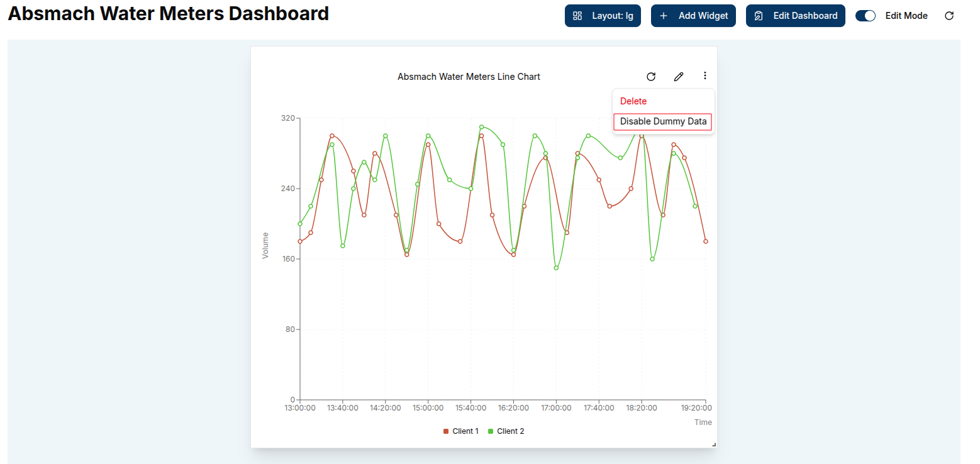Click the grid icon in the Layout button
The image size is (980, 464).
577,16
